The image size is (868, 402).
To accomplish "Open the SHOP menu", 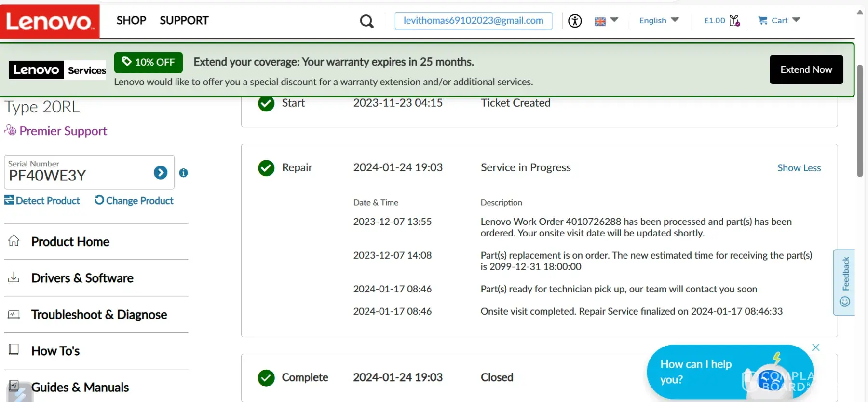I will [131, 20].
